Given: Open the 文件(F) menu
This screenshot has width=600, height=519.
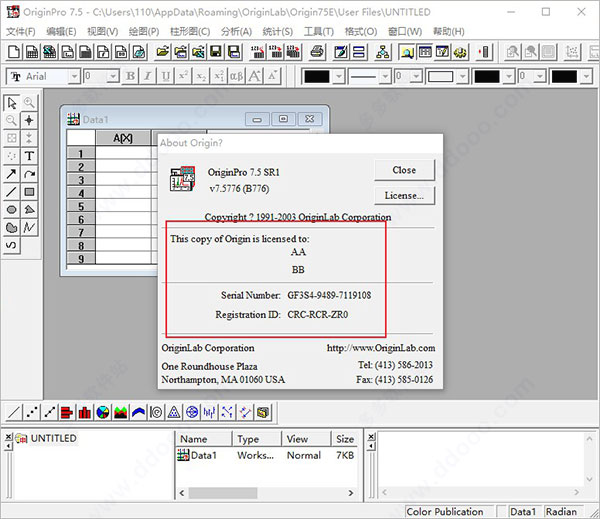Looking at the screenshot, I should pos(21,31).
